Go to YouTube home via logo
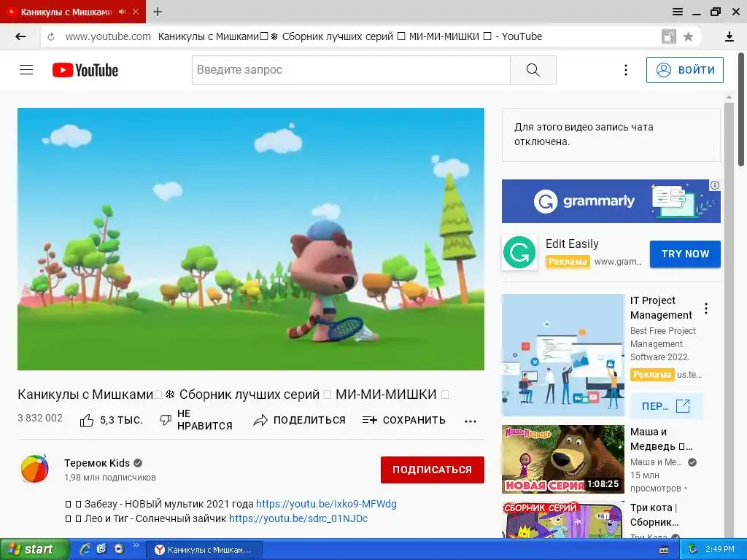 [x=85, y=70]
